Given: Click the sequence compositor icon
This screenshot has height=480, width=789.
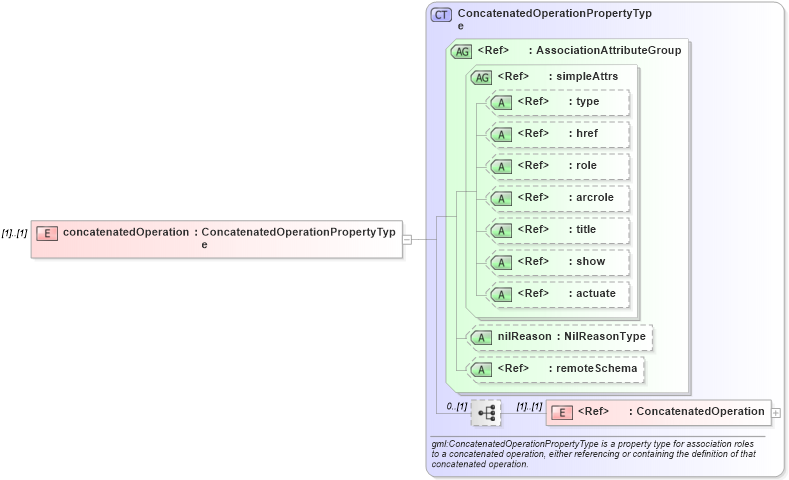Looking at the screenshot, I should point(486,413).
